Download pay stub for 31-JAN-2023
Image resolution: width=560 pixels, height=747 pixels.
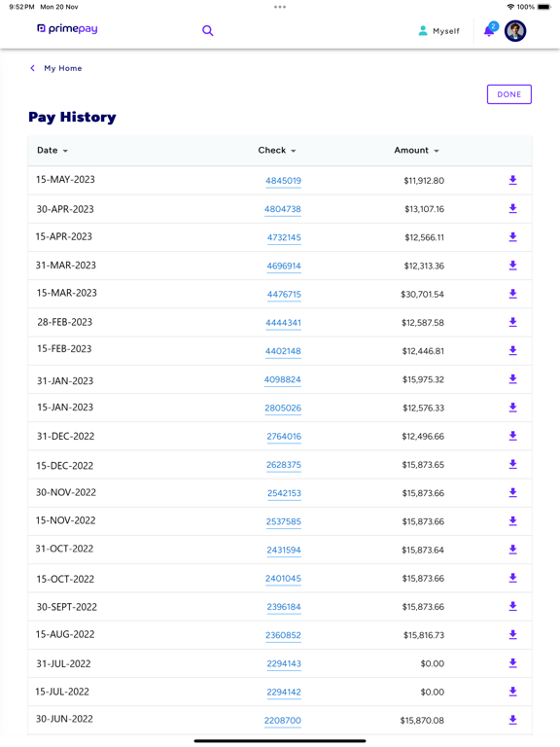(513, 378)
